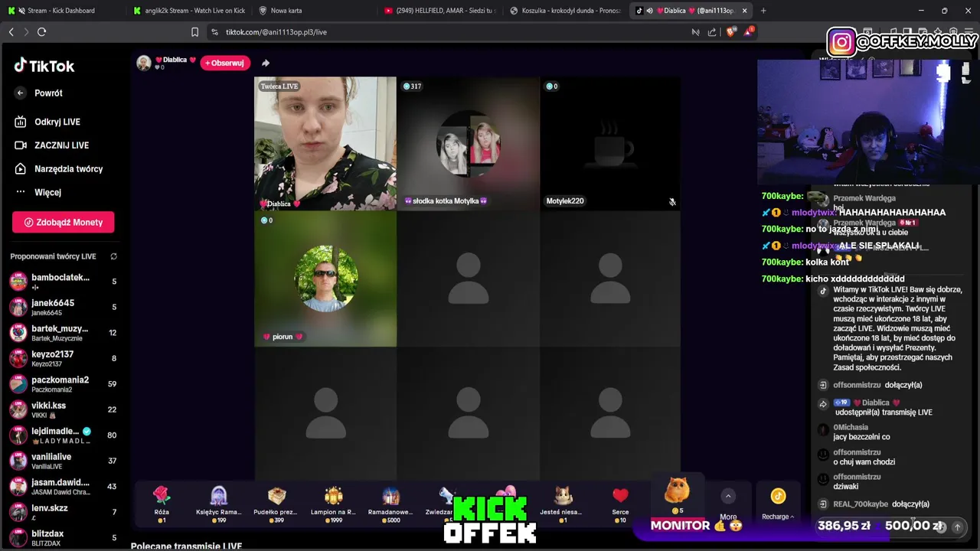Switch to the HELLFIELD, AMAR YouTube tab
The height and width of the screenshot is (551, 980).
tap(440, 11)
